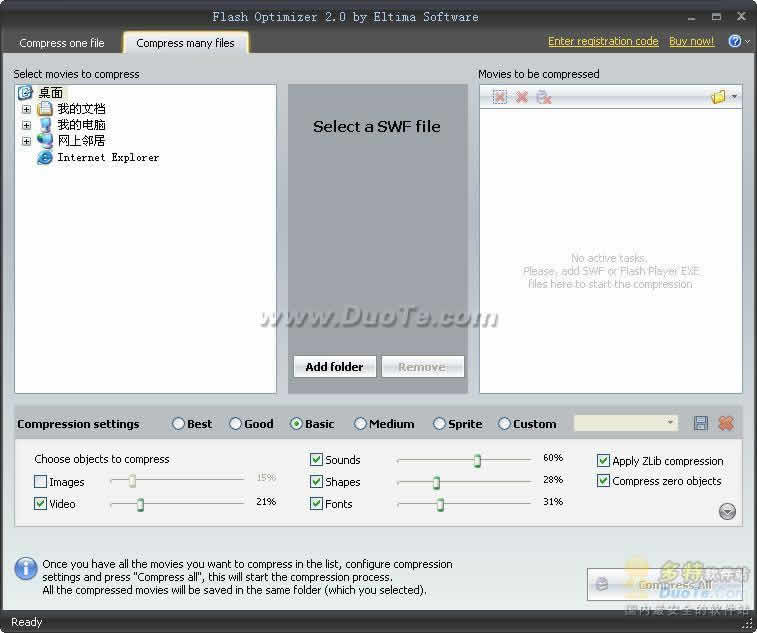The height and width of the screenshot is (633, 757).
Task: Click the save compression preset icon
Action: 701,423
